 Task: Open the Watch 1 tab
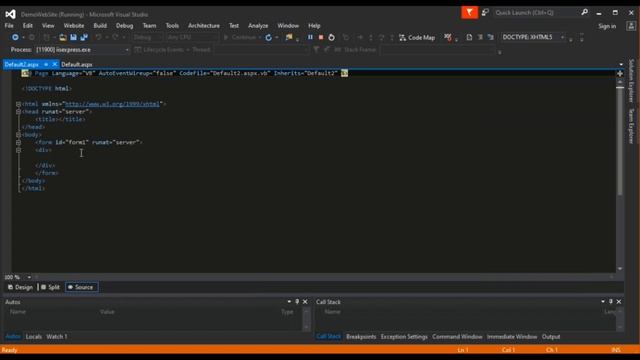tap(57, 337)
